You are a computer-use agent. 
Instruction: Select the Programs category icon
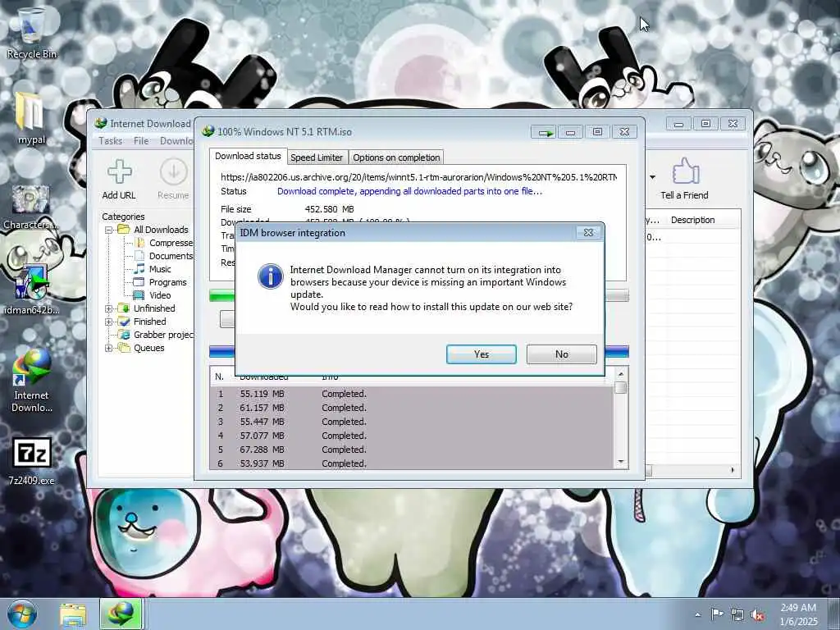click(139, 282)
